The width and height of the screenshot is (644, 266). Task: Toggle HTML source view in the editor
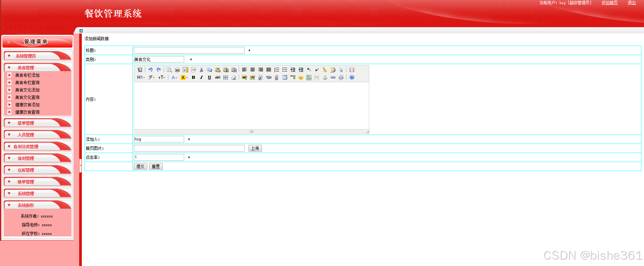pos(140,70)
